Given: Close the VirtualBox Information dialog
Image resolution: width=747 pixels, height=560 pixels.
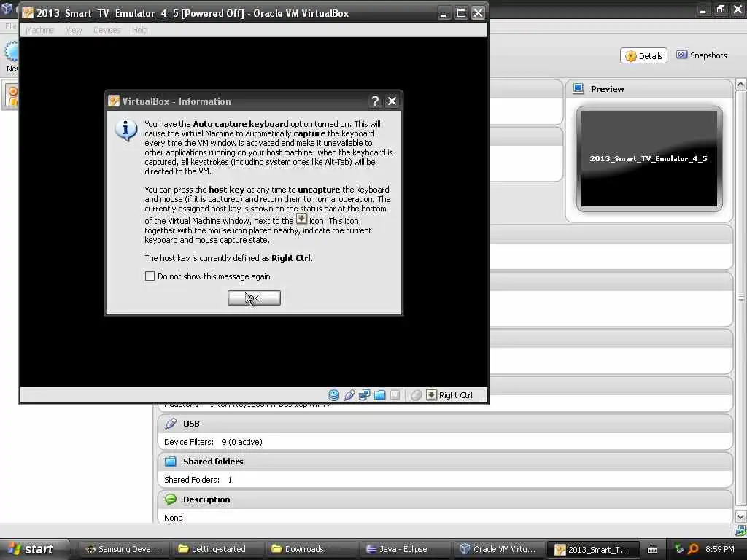Looking at the screenshot, I should [392, 101].
